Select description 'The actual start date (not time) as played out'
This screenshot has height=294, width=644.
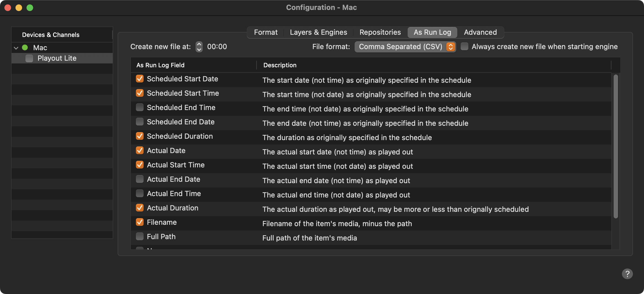(337, 152)
